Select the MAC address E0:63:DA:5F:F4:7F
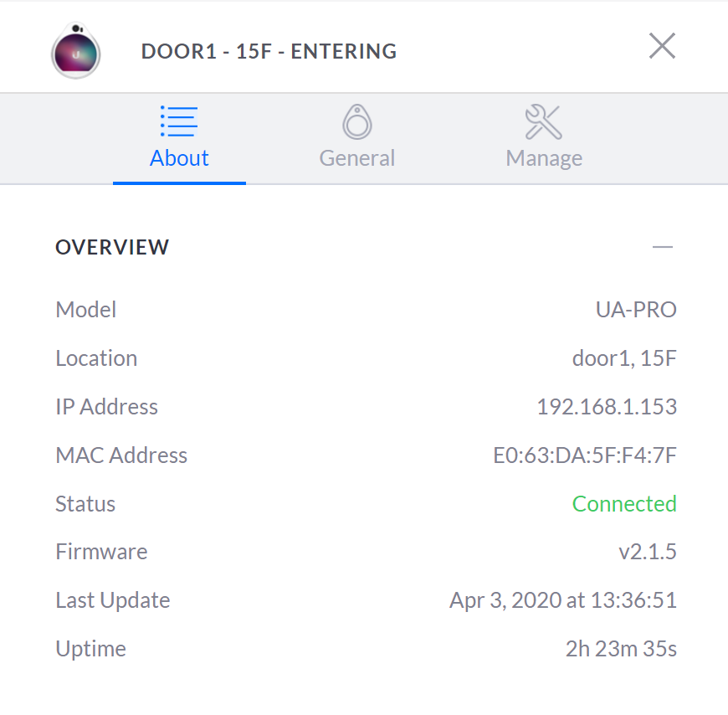The image size is (728, 715). coord(585,455)
